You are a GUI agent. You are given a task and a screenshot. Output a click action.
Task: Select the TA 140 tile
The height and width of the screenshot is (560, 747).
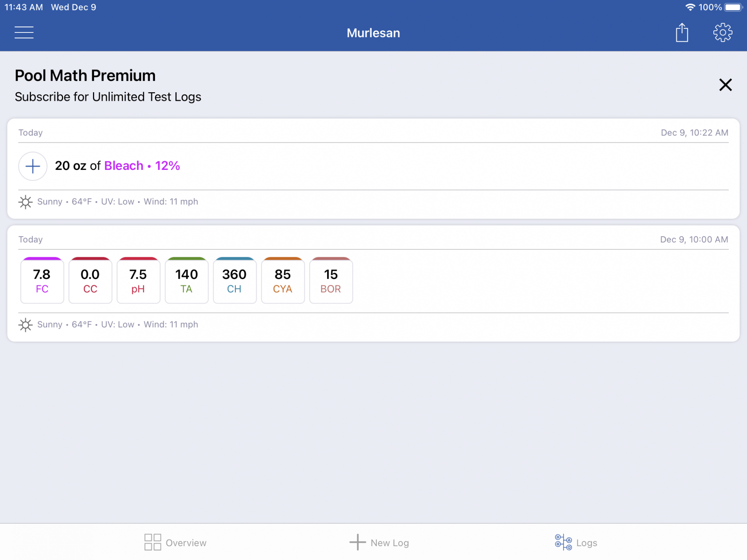coord(187,280)
